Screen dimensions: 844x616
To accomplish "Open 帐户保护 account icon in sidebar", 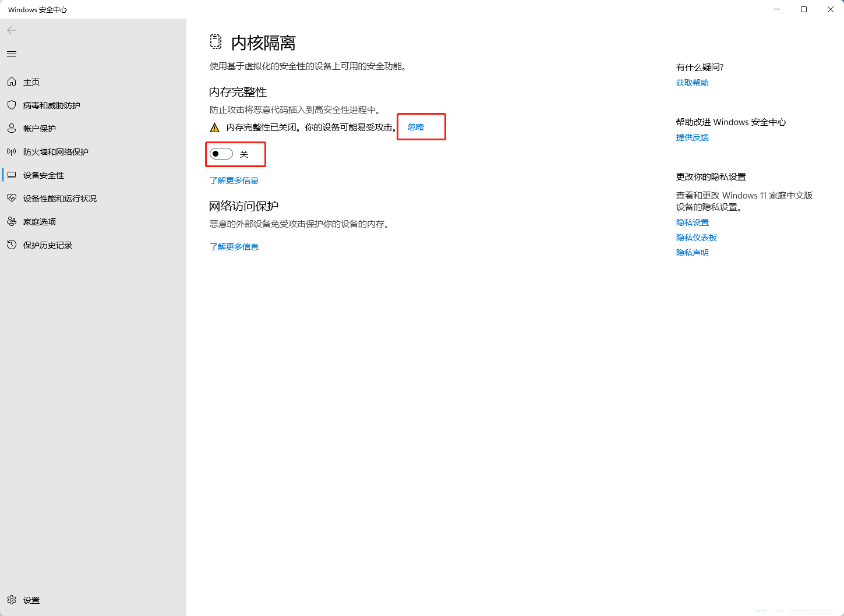I will pos(12,128).
